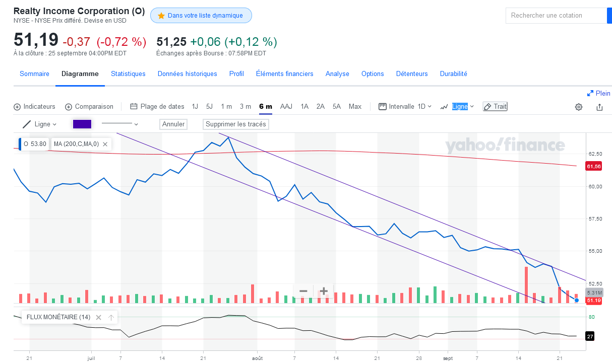The width and height of the screenshot is (612, 364).
Task: Open Intervalle 1D dropdown
Action: coord(405,107)
